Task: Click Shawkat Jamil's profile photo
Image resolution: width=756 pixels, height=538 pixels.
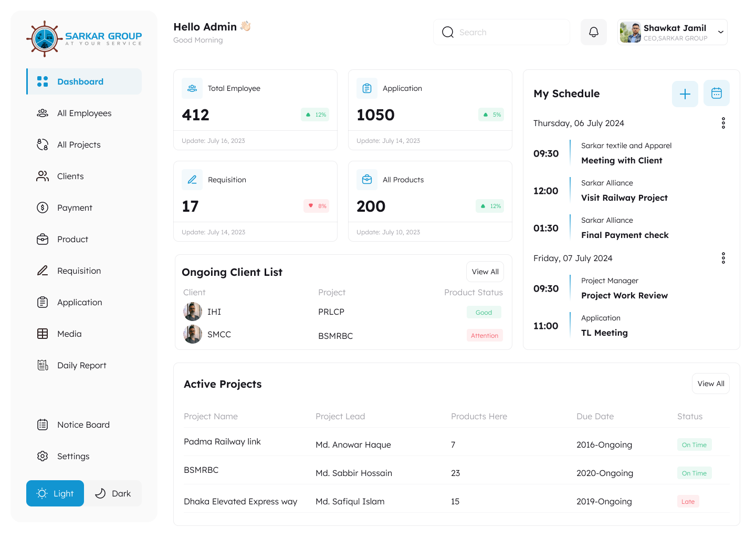Action: click(x=630, y=32)
